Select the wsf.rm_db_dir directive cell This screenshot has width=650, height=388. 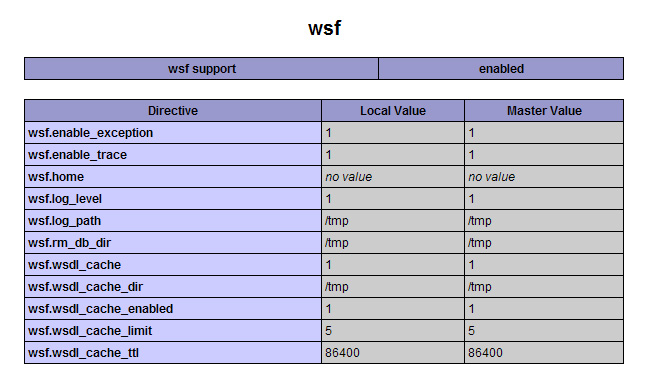(x=173, y=242)
